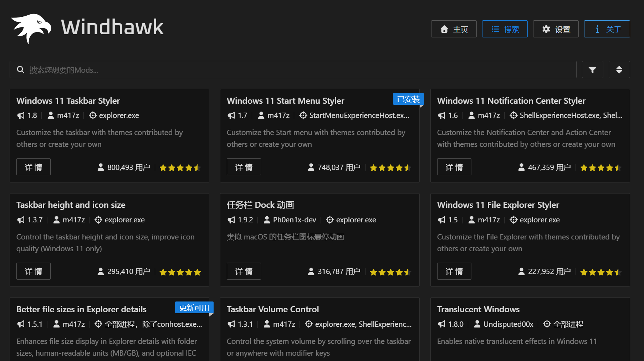Click user count icon beside 316,787 用户
The width and height of the screenshot is (644, 361).
click(x=311, y=272)
